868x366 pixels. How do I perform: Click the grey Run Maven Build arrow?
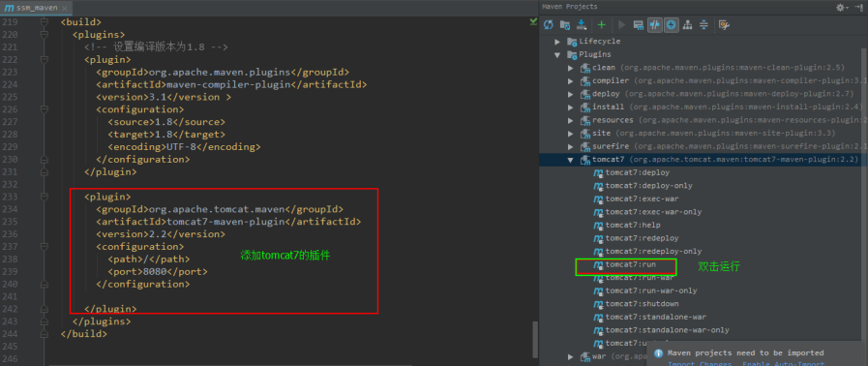point(621,24)
